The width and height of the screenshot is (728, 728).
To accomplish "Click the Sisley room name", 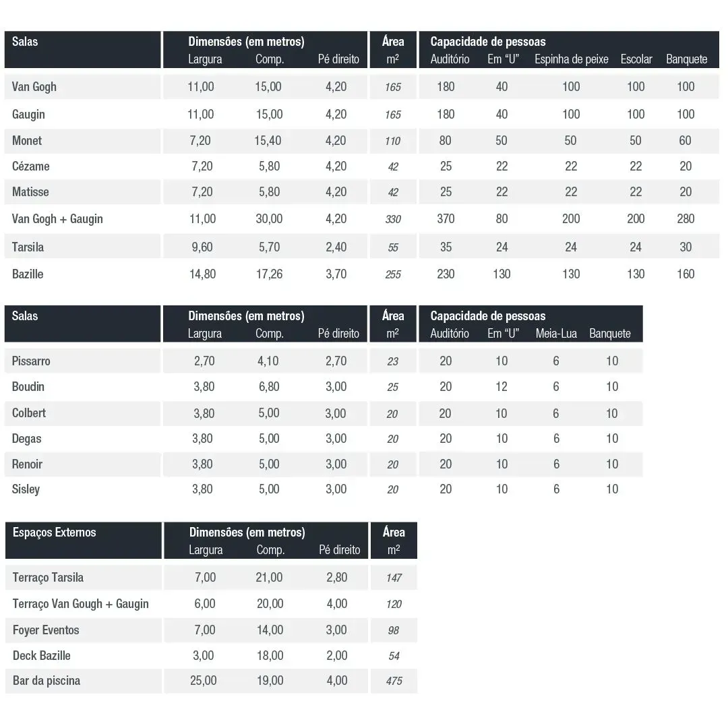I will point(26,489).
